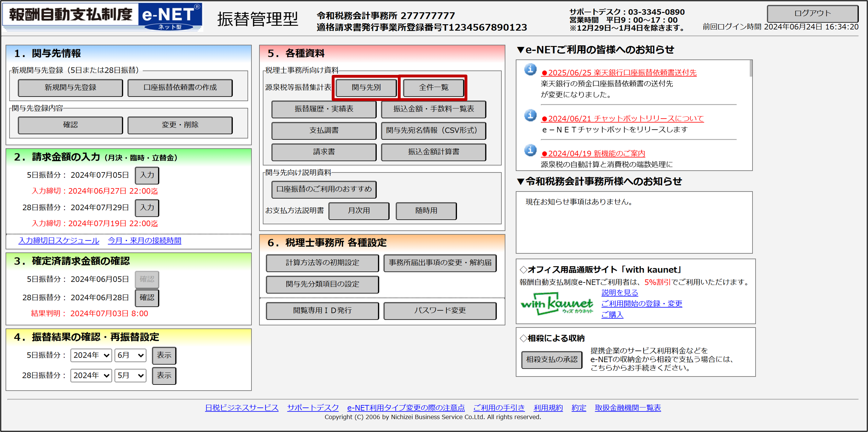Click ご利用の手引き footer link
Viewport: 868px width, 432px height.
(x=499, y=408)
